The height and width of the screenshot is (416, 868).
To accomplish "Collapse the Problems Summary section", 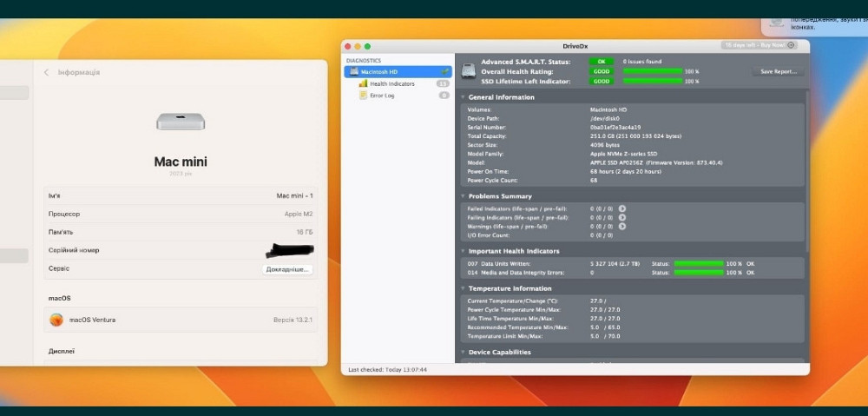I will (464, 196).
